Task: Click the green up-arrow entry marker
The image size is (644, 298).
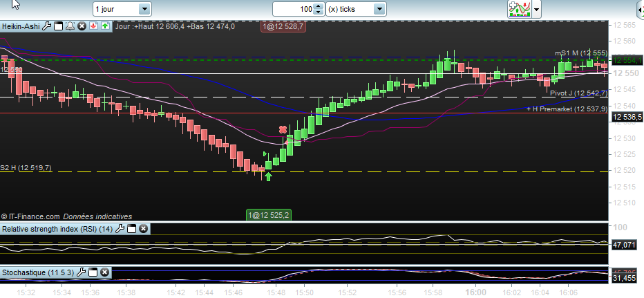Action: coord(268,176)
